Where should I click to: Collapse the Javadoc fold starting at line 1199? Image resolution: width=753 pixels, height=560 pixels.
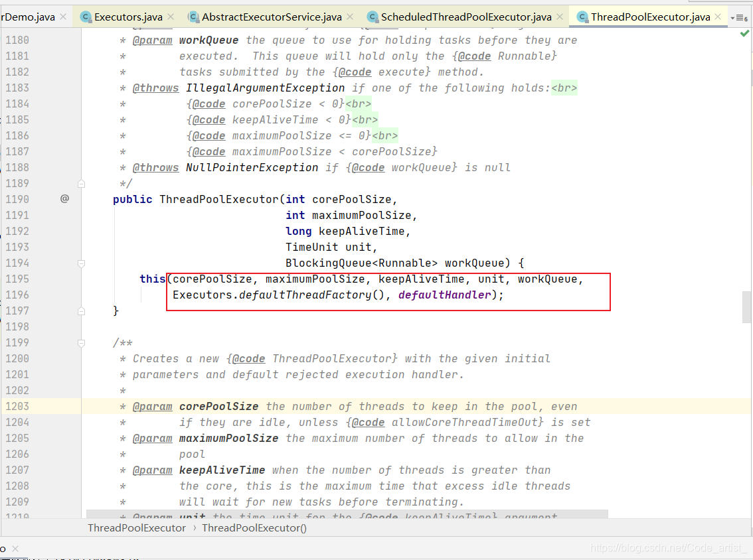(x=81, y=343)
